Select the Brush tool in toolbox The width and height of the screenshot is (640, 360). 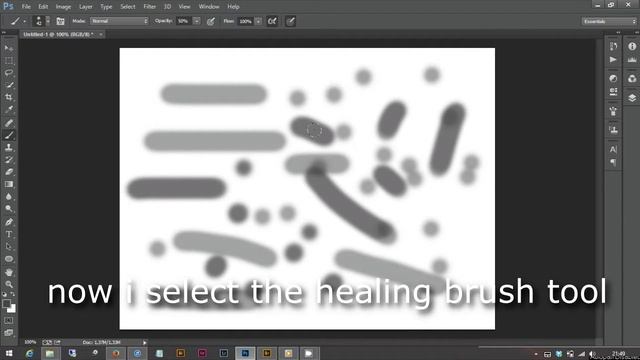(x=9, y=135)
